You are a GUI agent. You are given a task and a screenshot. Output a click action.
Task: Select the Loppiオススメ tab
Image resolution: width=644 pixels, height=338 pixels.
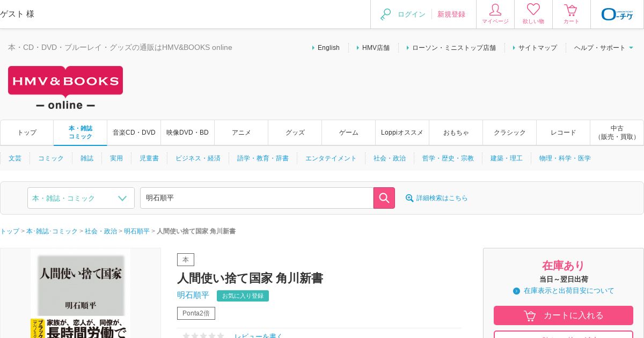[402, 133]
